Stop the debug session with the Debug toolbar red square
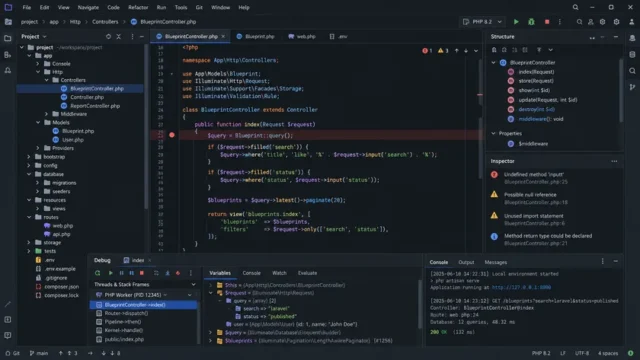The image size is (640, 360). [142, 273]
